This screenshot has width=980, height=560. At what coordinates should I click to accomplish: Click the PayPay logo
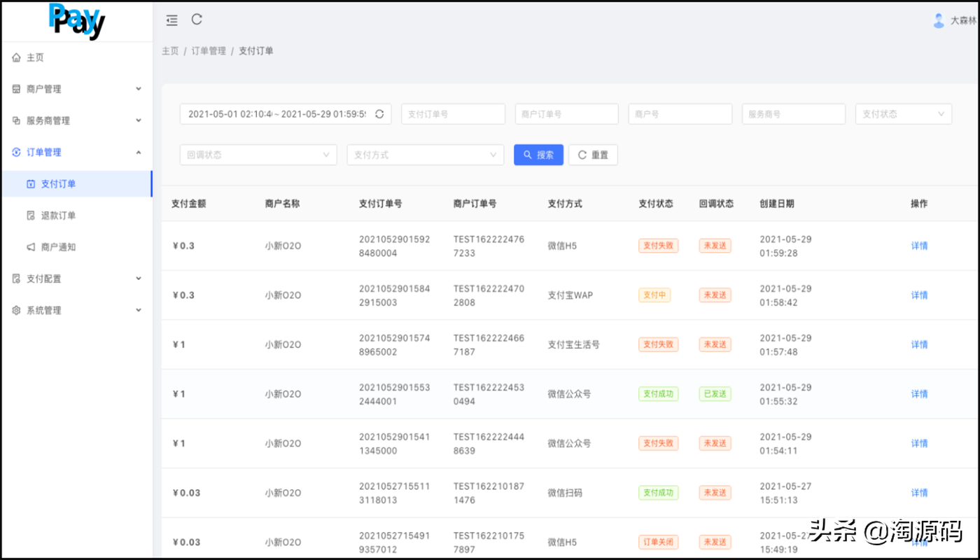click(76, 21)
